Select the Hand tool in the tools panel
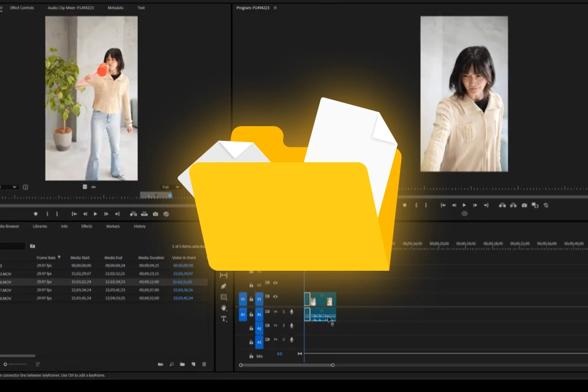This screenshot has height=392, width=588. click(224, 307)
